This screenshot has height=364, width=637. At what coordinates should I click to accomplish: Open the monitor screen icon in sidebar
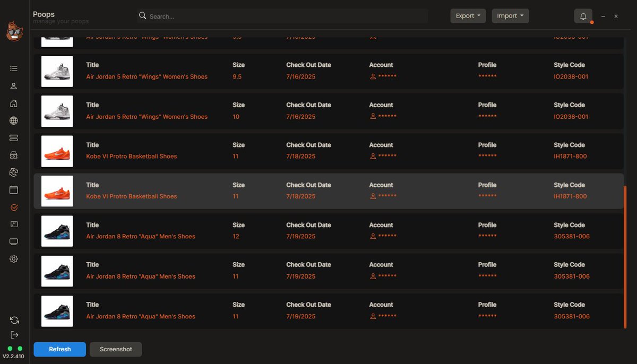(14, 241)
